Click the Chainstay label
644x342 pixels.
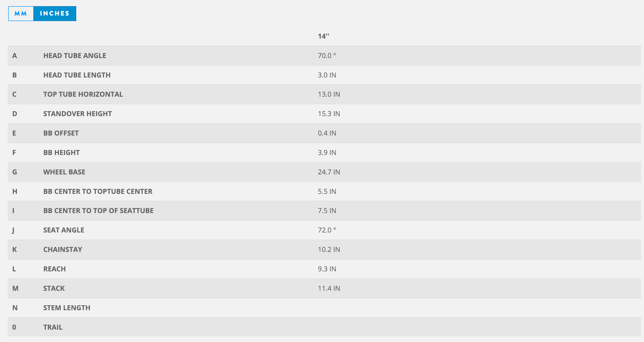(63, 250)
